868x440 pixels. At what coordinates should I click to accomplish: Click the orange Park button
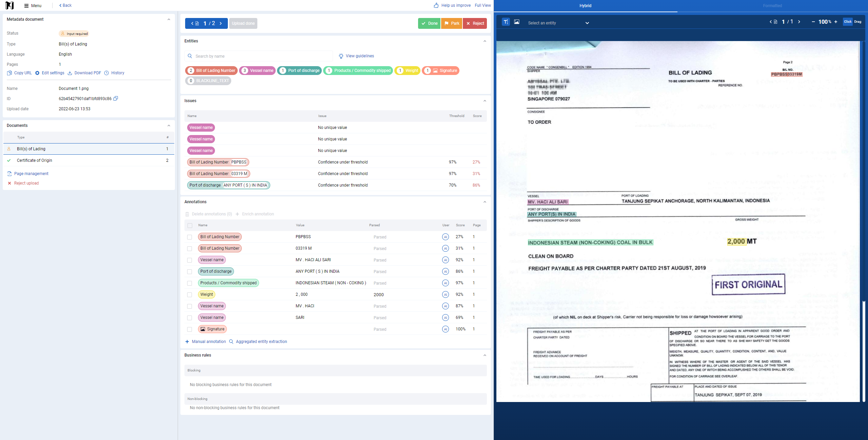pos(452,23)
